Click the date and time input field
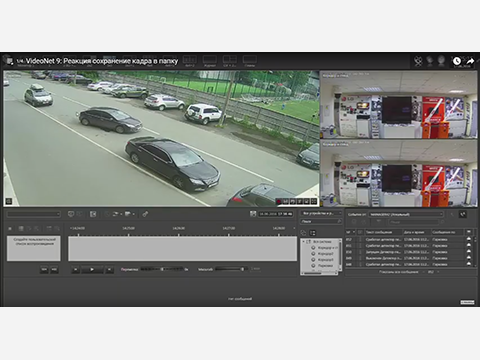Screen dimensions: 480x360 pyautogui.click(x=276, y=214)
